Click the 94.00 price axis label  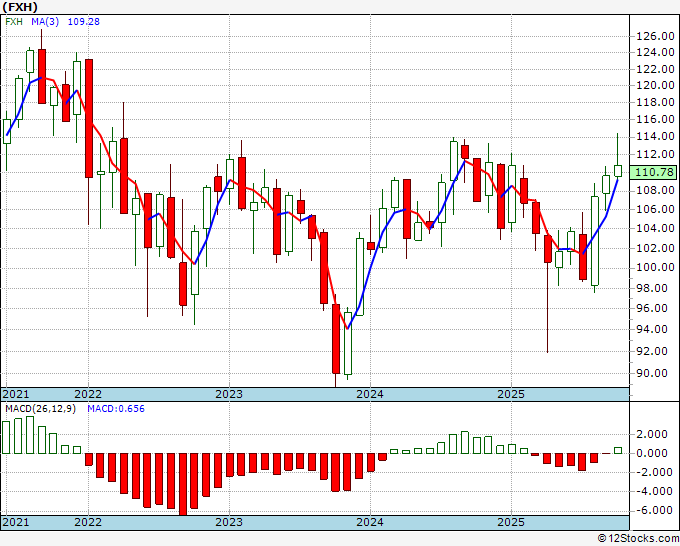[x=652, y=329]
